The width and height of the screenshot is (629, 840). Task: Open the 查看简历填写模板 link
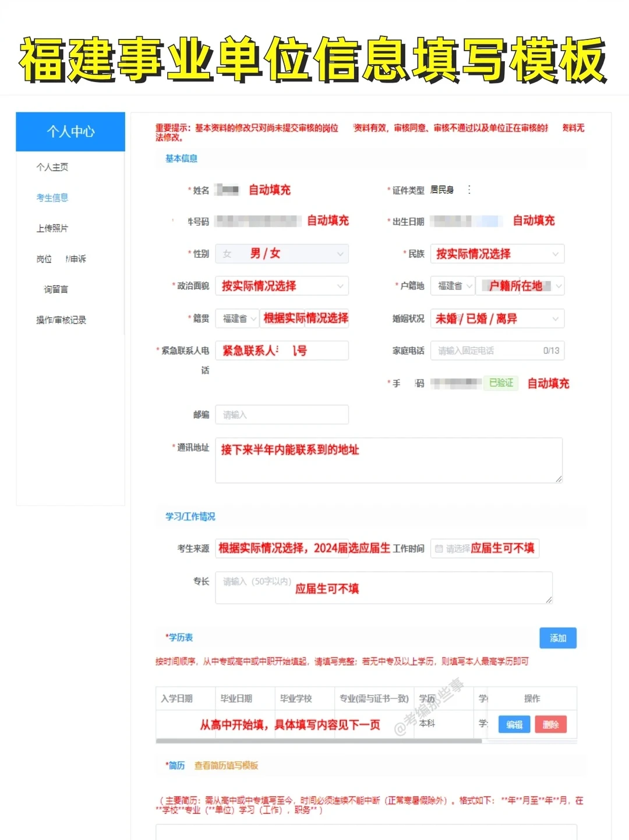click(x=226, y=765)
